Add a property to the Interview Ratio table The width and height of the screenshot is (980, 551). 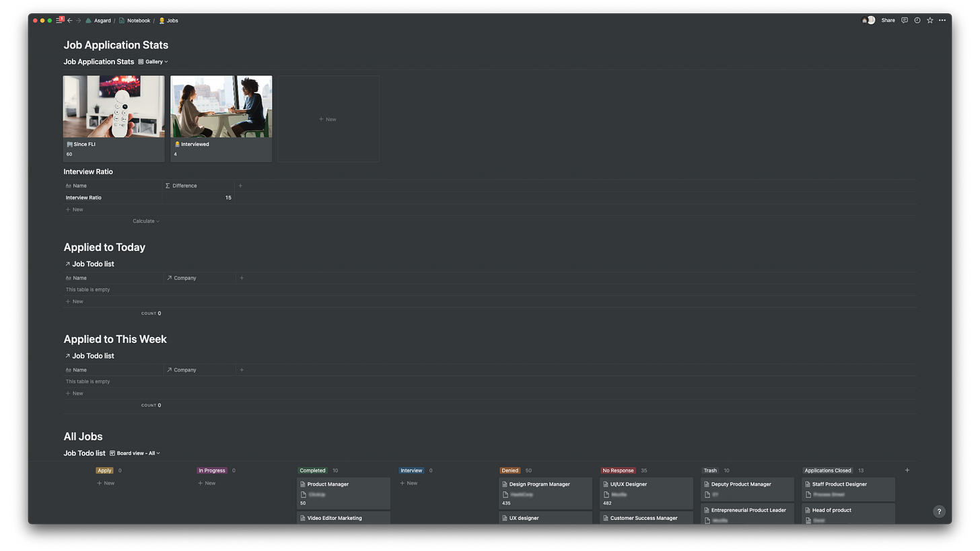(240, 186)
